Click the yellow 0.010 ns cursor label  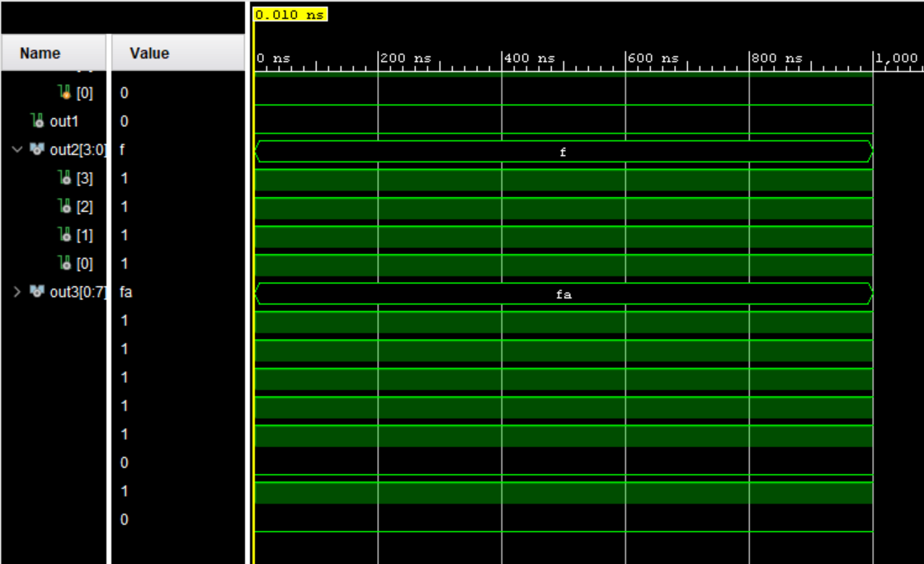(290, 15)
